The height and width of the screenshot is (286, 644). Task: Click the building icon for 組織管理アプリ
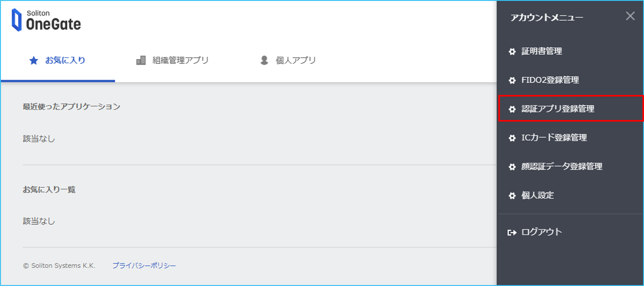point(141,60)
